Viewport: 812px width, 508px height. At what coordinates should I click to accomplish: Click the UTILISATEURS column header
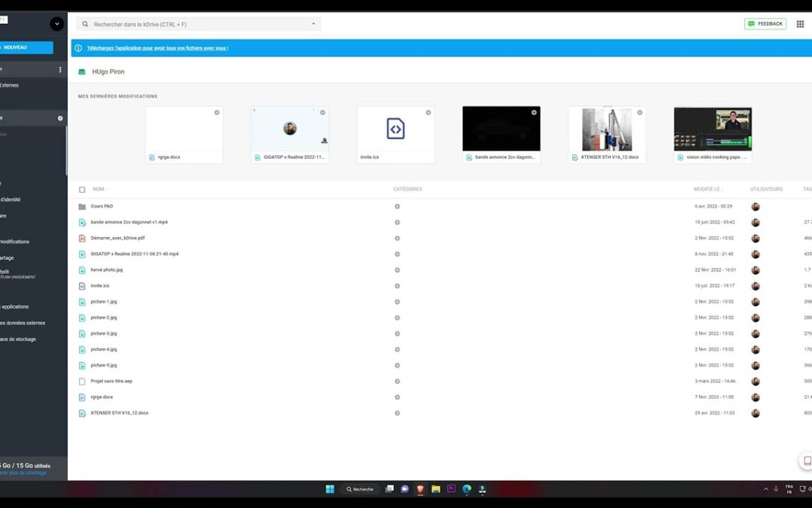click(x=766, y=189)
